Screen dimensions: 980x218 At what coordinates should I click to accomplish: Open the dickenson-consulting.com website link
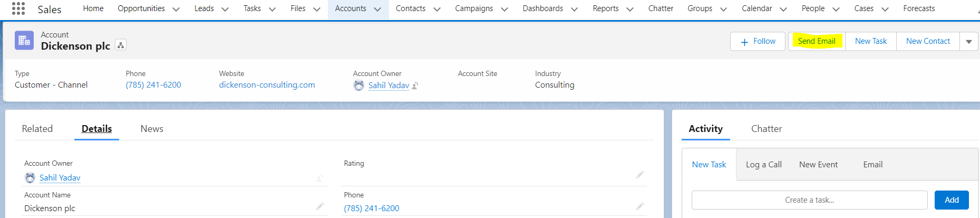click(x=267, y=85)
